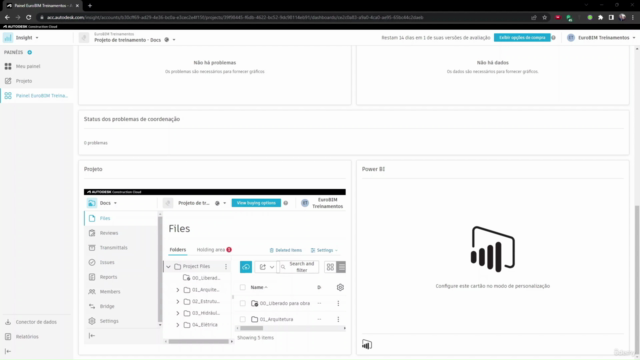Reload the browser page
Viewport: 640px width, 360px height.
tap(29, 18)
